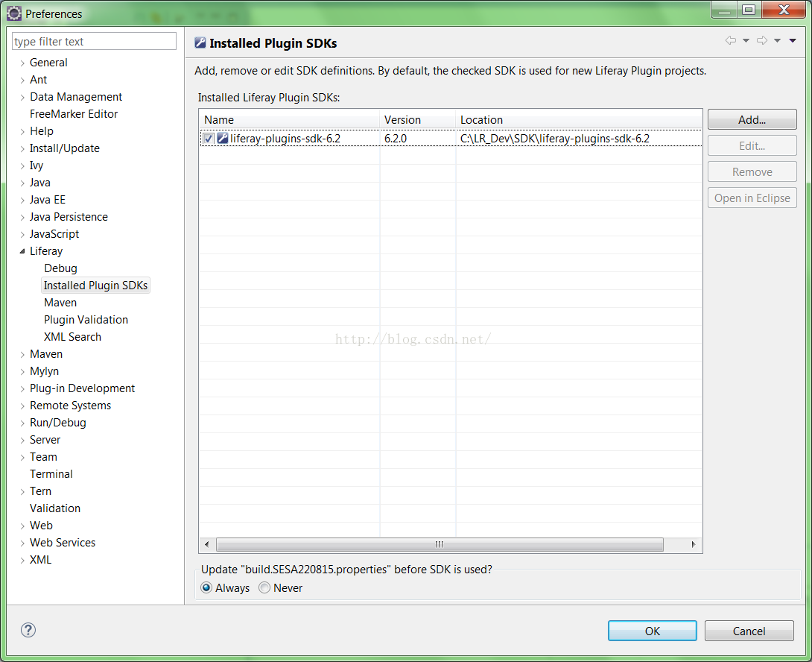
Task: Click the type filter text field
Action: pos(95,42)
